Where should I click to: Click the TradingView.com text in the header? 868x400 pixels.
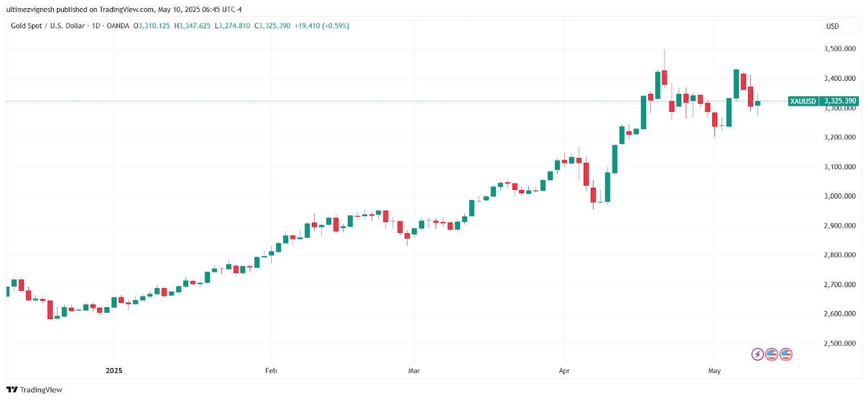(126, 9)
